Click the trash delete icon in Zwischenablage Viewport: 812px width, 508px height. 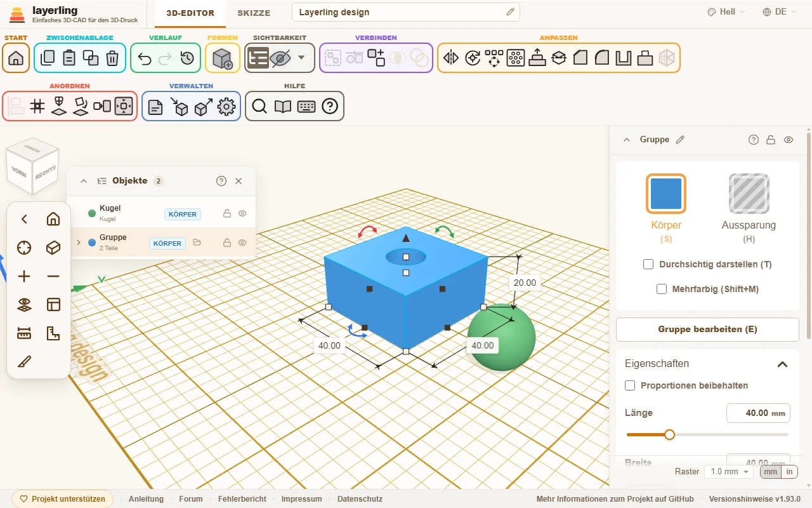pyautogui.click(x=112, y=58)
